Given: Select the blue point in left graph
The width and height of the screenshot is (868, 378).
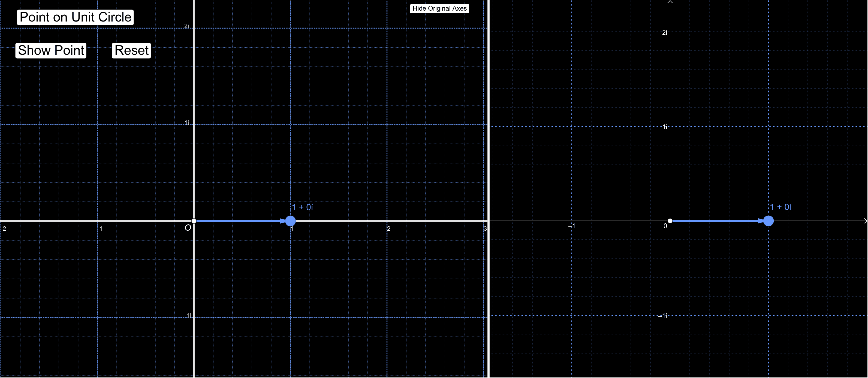Looking at the screenshot, I should coord(290,221).
